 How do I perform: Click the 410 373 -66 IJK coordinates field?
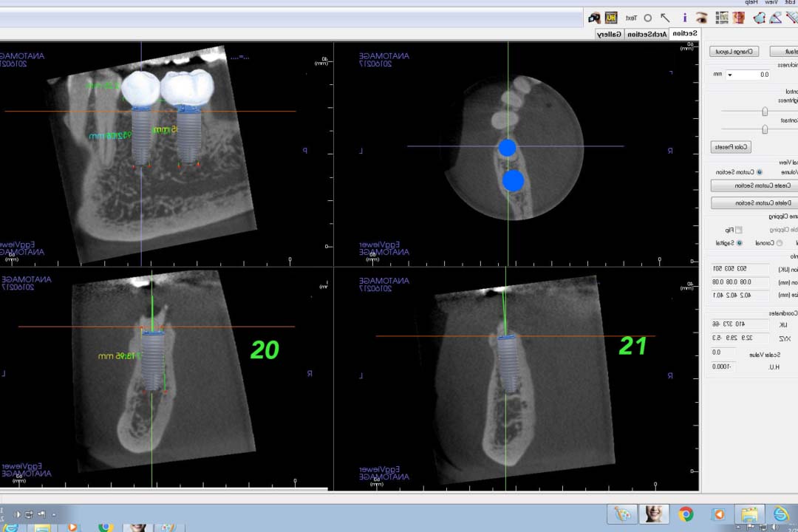pos(740,324)
